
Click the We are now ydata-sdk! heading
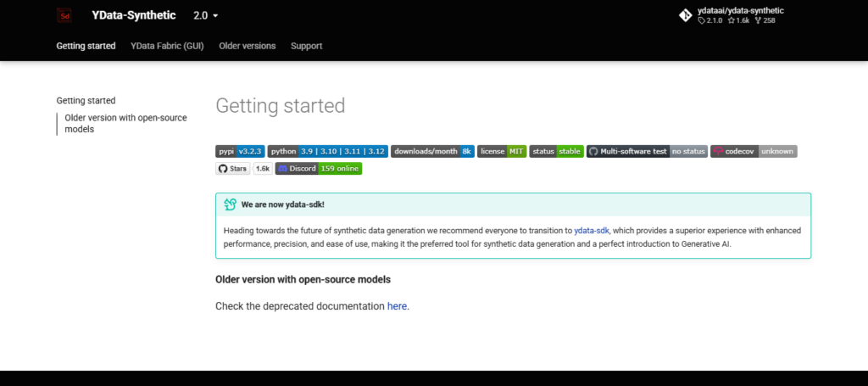[x=283, y=204]
